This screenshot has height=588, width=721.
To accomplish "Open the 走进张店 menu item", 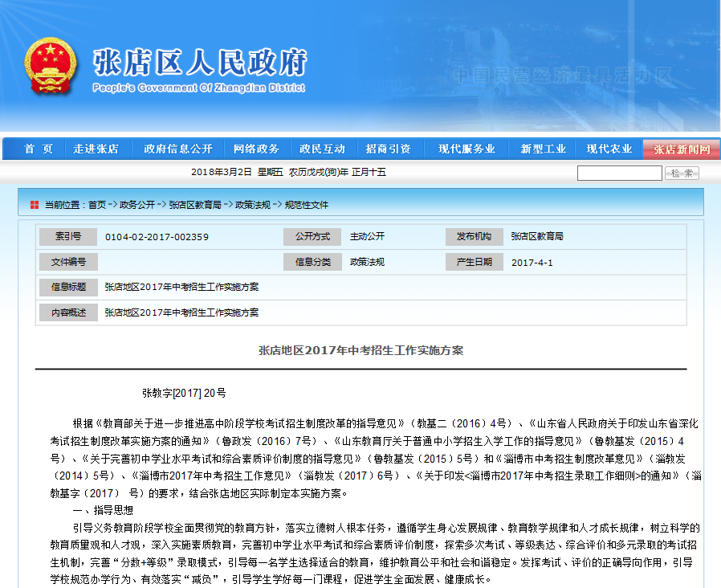I will [x=96, y=149].
